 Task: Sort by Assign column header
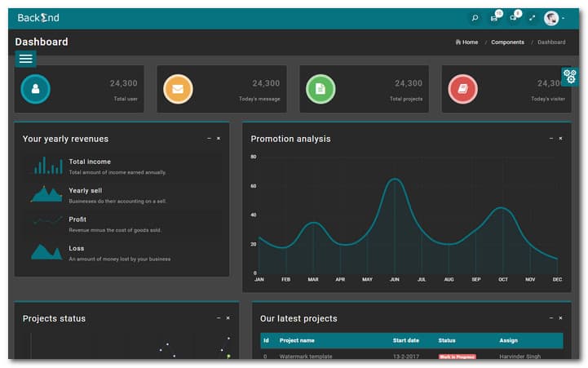pos(508,340)
